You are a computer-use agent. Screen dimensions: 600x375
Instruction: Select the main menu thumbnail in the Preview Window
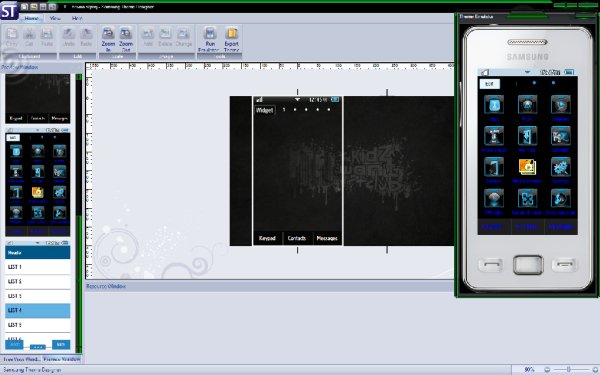(38, 182)
